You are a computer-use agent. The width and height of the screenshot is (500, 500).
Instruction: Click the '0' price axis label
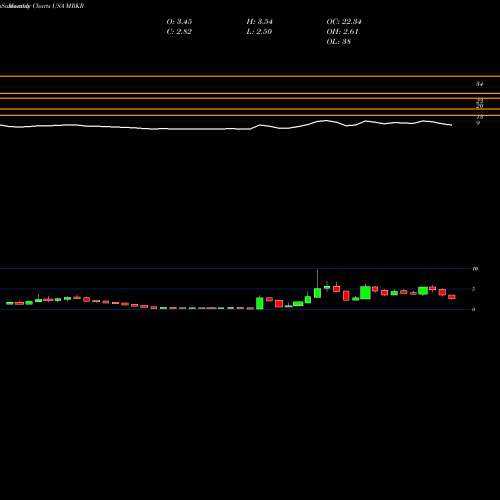[x=473, y=309]
